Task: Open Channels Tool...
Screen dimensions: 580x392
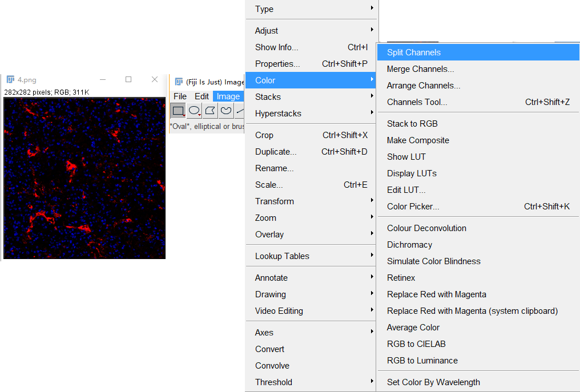Action: coord(478,102)
